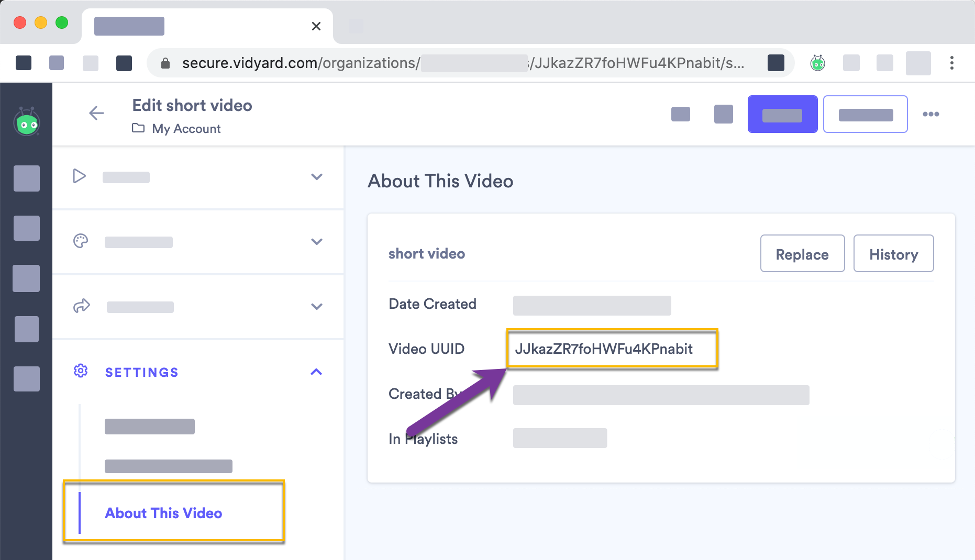Click the Vidyard robot logo in sidebar

tap(27, 122)
